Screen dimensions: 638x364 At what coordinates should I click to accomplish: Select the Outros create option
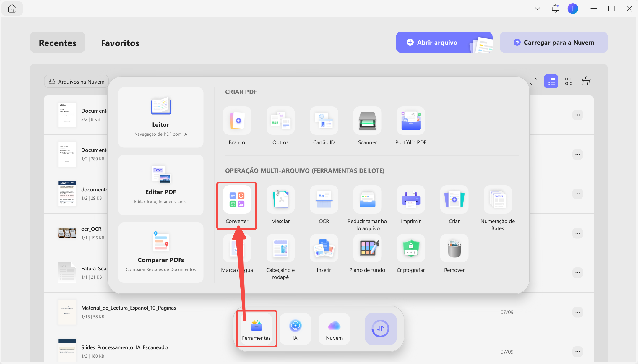click(x=280, y=120)
